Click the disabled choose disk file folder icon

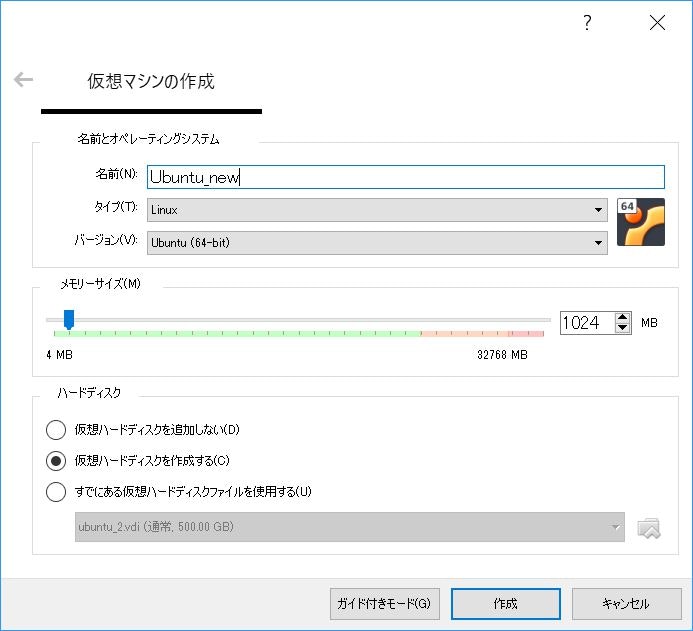coord(648,528)
